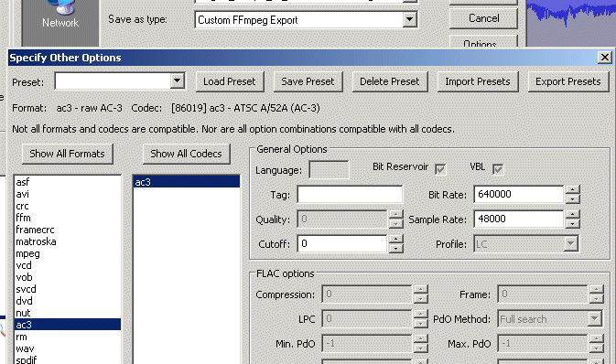
Task: Click the Save Preset button
Action: (308, 81)
